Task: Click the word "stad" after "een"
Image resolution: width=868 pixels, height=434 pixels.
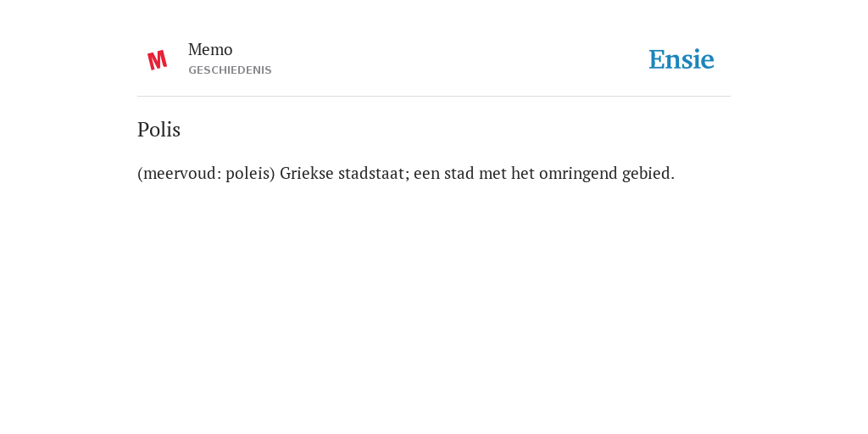Action: point(457,174)
